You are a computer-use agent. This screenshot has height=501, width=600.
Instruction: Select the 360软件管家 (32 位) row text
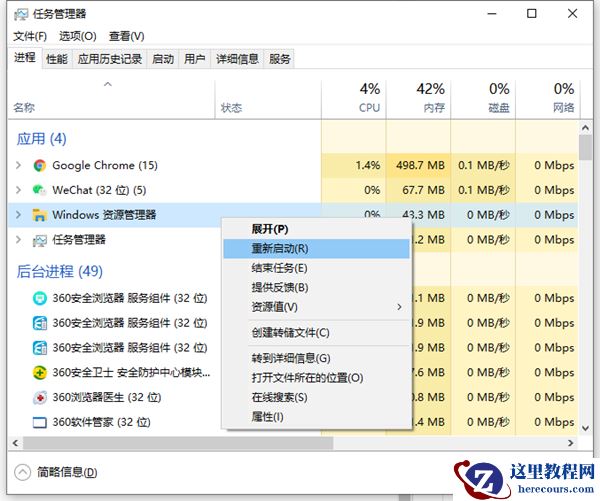click(101, 422)
